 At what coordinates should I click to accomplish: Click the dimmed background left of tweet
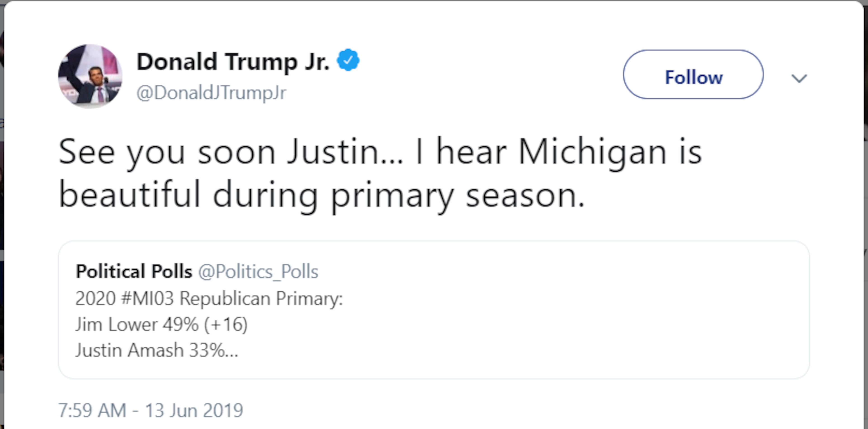(1, 202)
